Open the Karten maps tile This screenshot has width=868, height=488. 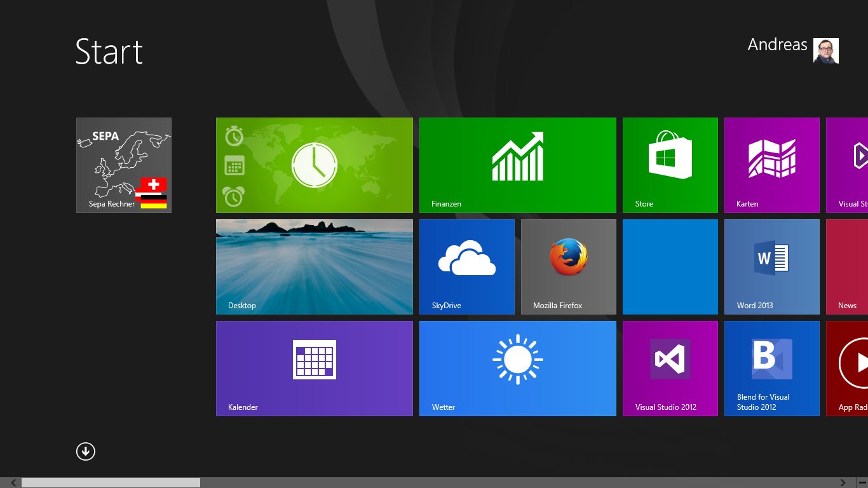(772, 165)
